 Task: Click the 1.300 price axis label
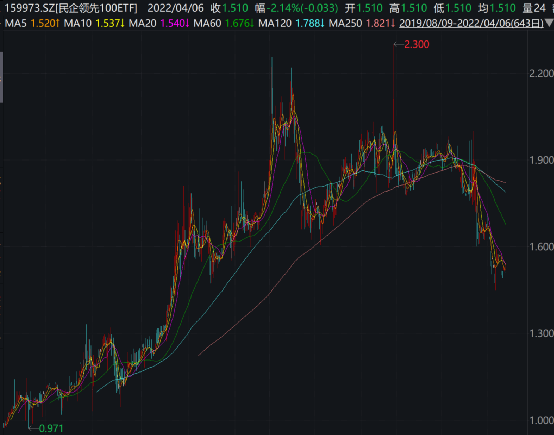pos(541,333)
